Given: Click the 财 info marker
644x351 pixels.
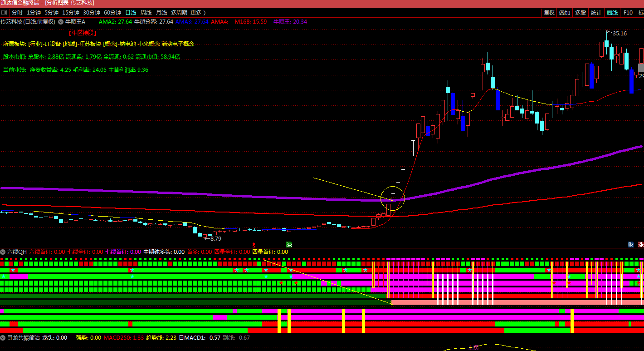Looking at the screenshot, I should click(x=631, y=245).
